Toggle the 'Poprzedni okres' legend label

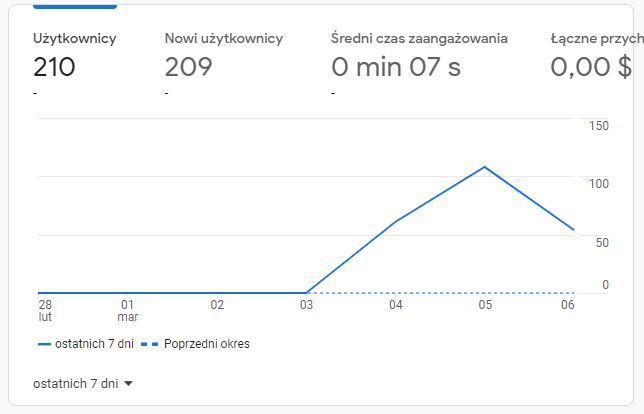click(207, 344)
